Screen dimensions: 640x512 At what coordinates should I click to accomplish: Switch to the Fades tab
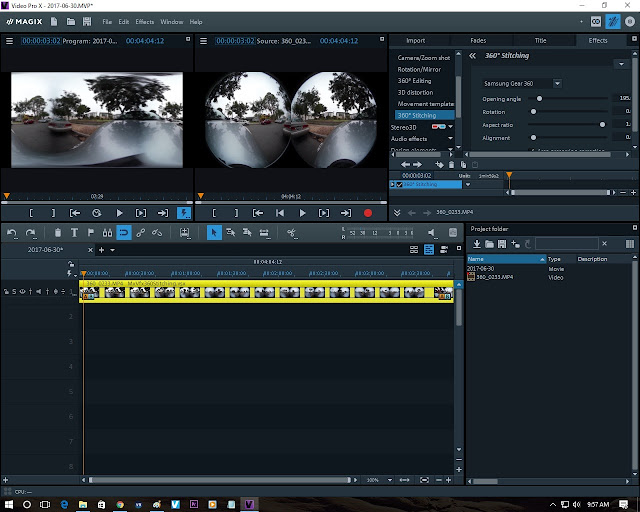click(477, 41)
